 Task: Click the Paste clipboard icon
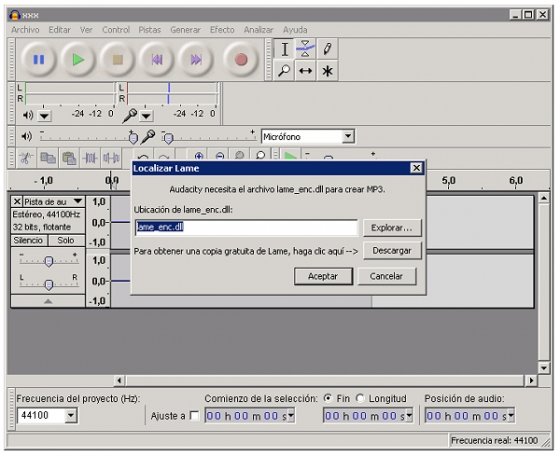click(69, 158)
